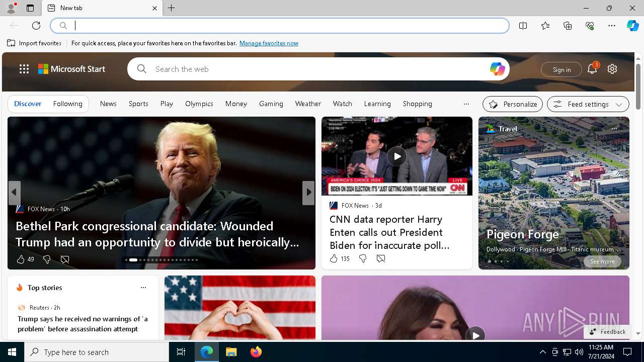Click Import favorites

34,43
